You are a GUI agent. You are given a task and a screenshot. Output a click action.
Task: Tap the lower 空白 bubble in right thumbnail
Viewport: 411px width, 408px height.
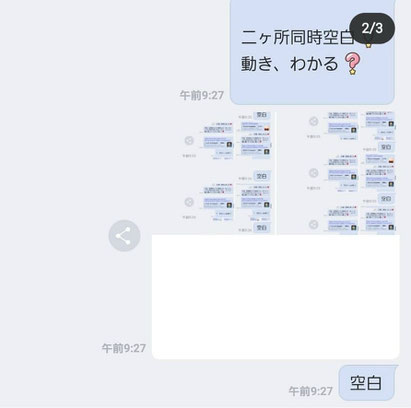pyautogui.click(x=386, y=199)
